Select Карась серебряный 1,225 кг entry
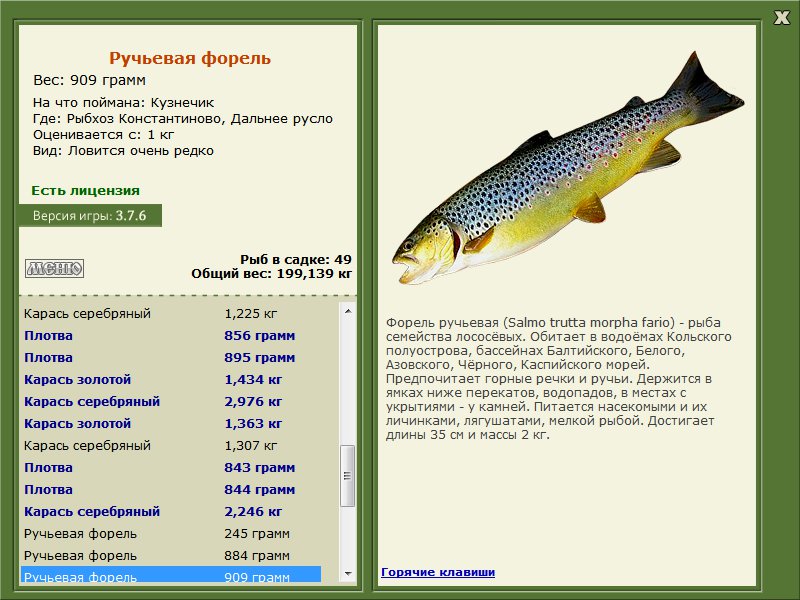The height and width of the screenshot is (600, 800). tap(170, 314)
